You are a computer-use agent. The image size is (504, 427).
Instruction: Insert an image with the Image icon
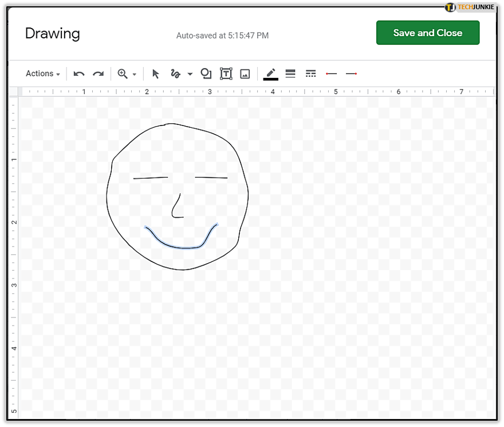(x=245, y=74)
